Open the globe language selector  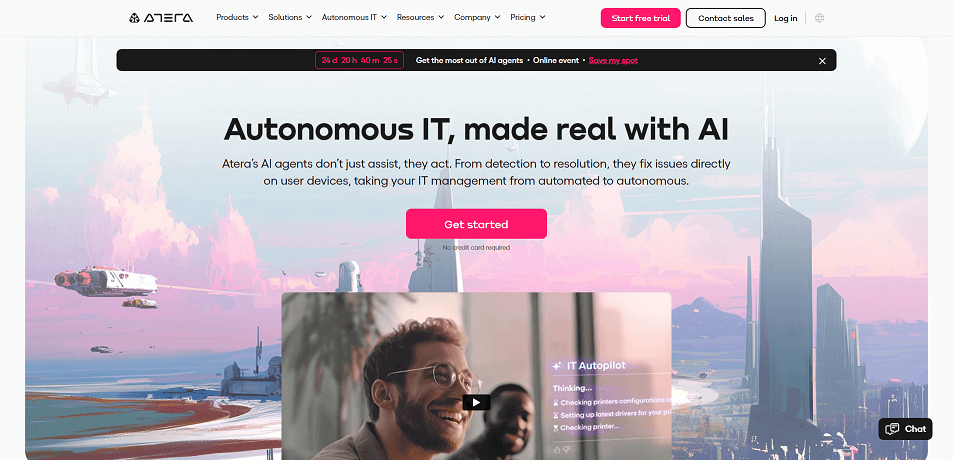click(x=820, y=18)
